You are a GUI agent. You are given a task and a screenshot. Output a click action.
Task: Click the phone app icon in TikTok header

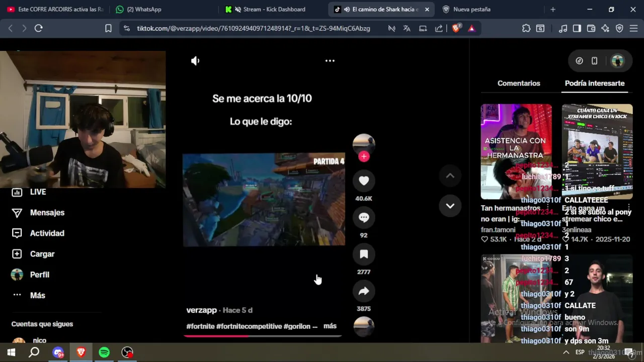coord(594,61)
